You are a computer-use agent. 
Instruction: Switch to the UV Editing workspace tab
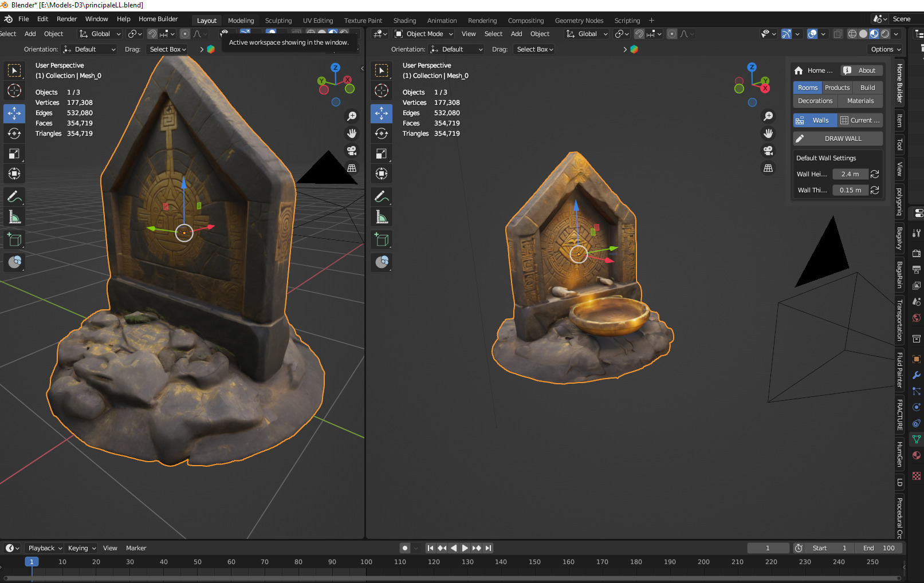pos(318,21)
